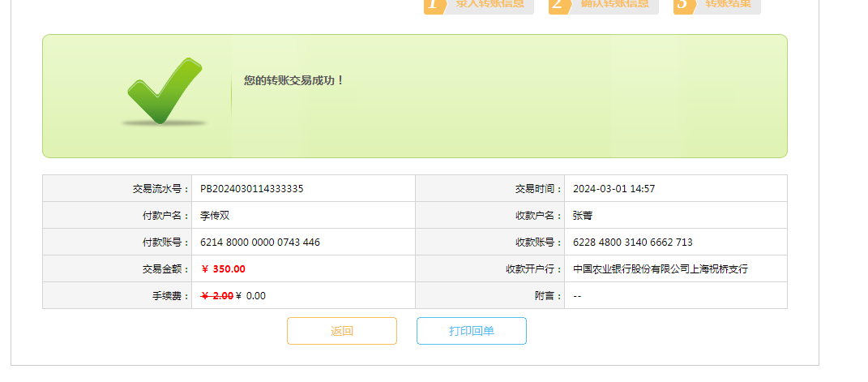Click payee account number 6228 4800 3140 6662 713
Screen dimensions: 868x382
[632, 243]
